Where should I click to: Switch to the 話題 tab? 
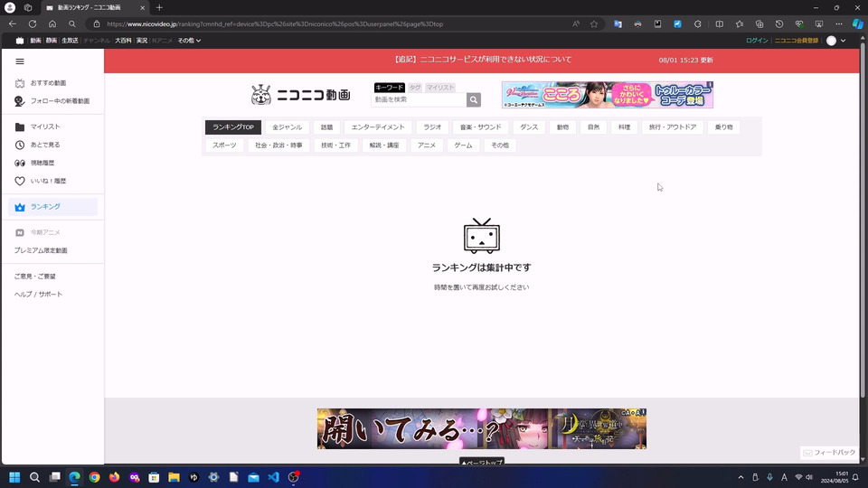click(x=326, y=127)
